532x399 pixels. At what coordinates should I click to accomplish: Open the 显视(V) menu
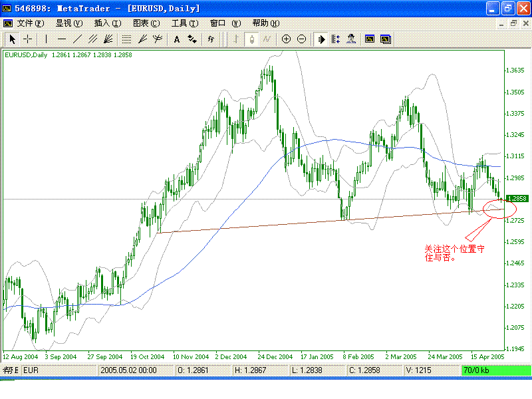[x=69, y=23]
